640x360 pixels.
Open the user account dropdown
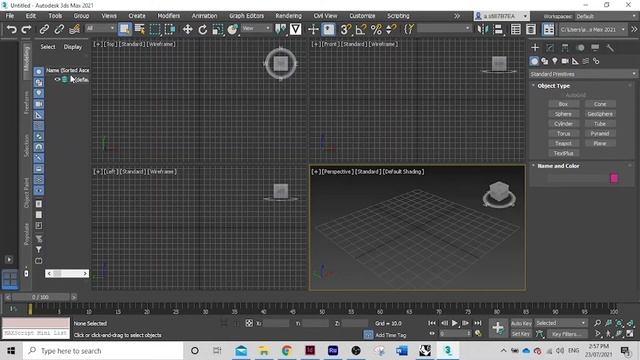502,16
